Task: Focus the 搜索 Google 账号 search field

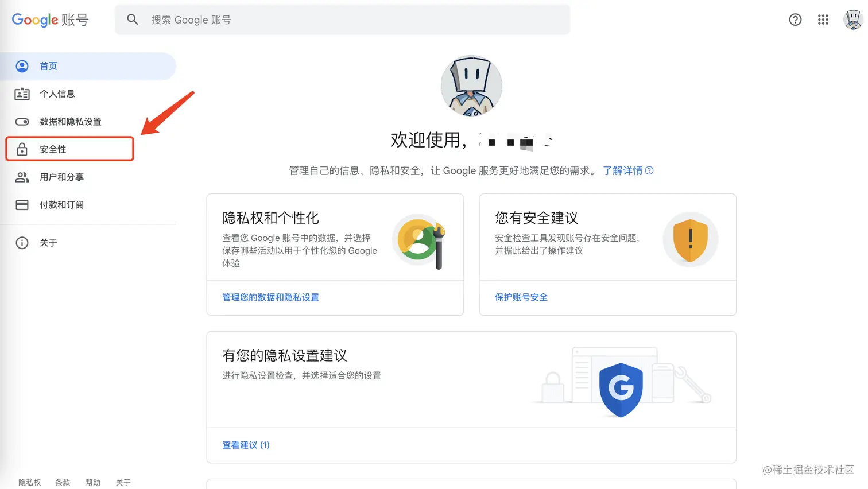Action: pyautogui.click(x=342, y=20)
